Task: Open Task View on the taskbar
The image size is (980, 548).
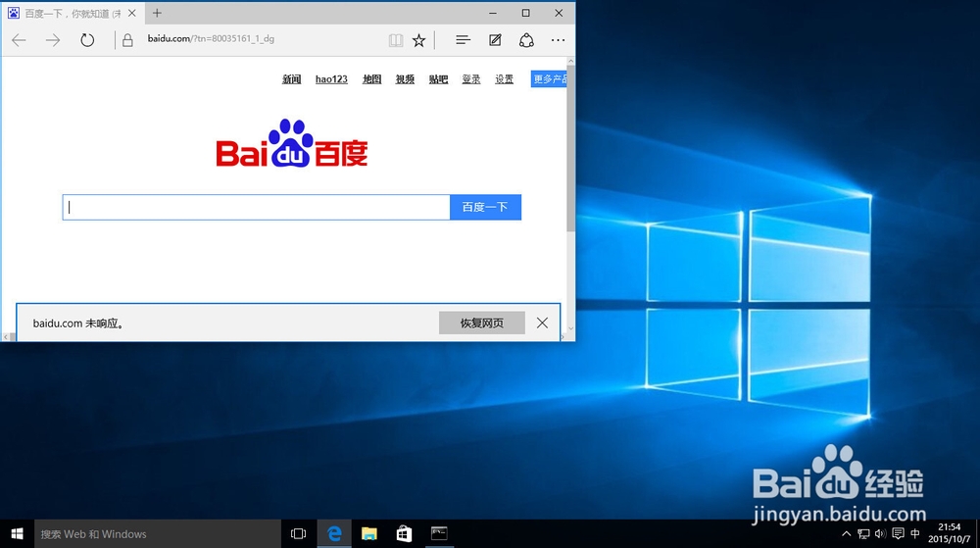Action: click(298, 533)
